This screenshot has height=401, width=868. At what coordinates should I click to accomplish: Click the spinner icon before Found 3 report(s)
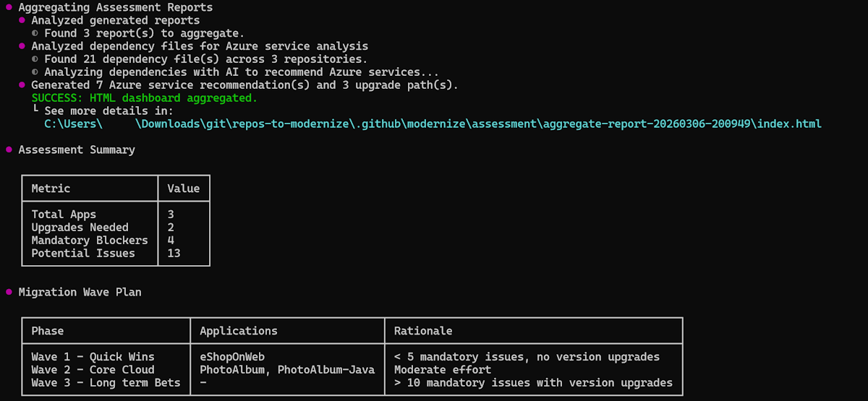[35, 33]
